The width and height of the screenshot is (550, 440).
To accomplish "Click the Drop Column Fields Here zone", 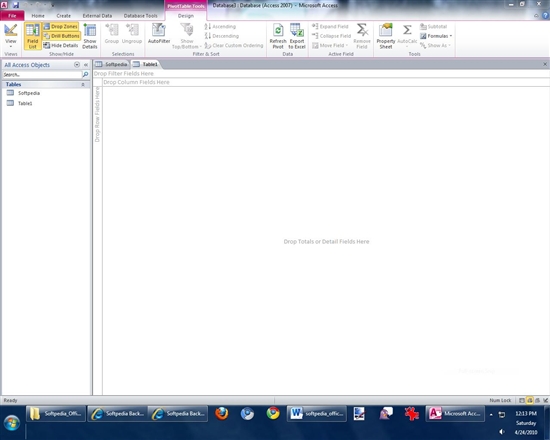I will [x=326, y=82].
